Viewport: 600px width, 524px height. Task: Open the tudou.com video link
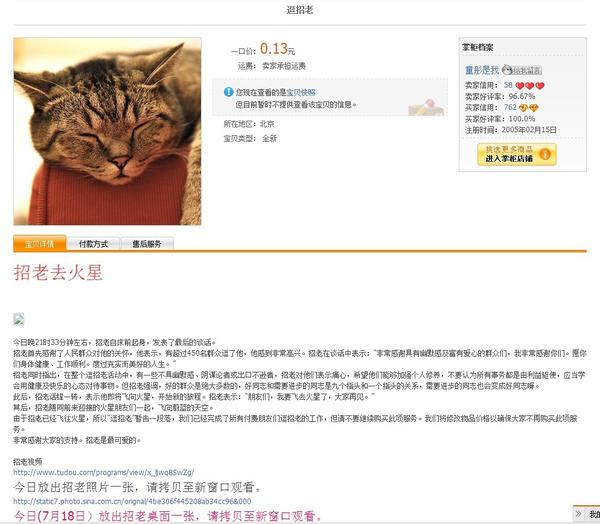pyautogui.click(x=103, y=472)
